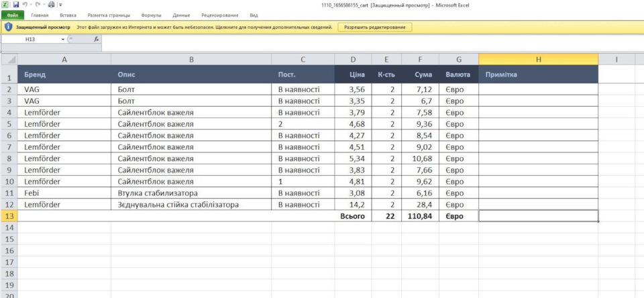This screenshot has height=298, width=644.
Task: Select column F header
Action: coord(420,60)
